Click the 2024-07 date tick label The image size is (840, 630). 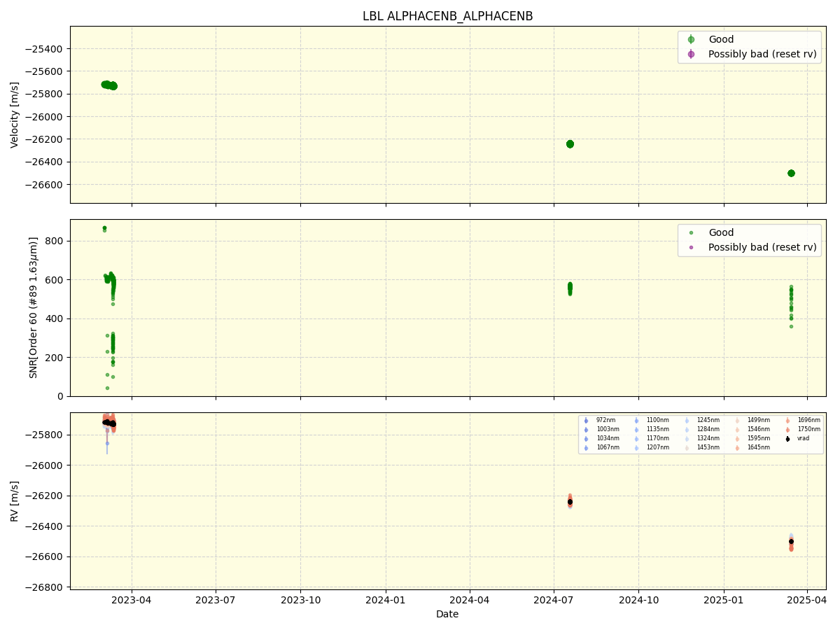[554, 601]
